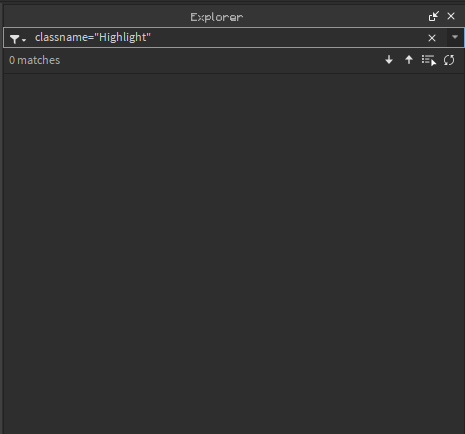The height and width of the screenshot is (434, 465).
Task: Open the filter funnel options
Action: (x=14, y=39)
